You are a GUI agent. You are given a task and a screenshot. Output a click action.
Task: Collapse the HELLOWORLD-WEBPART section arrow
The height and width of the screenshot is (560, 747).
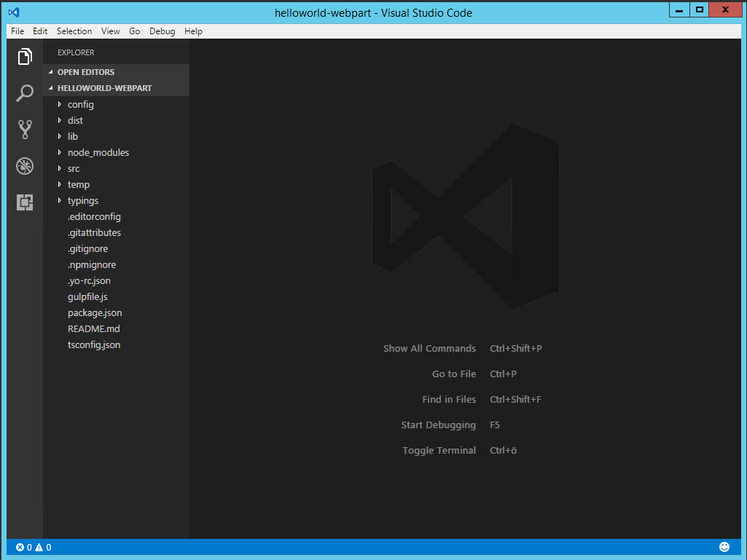pos(51,88)
